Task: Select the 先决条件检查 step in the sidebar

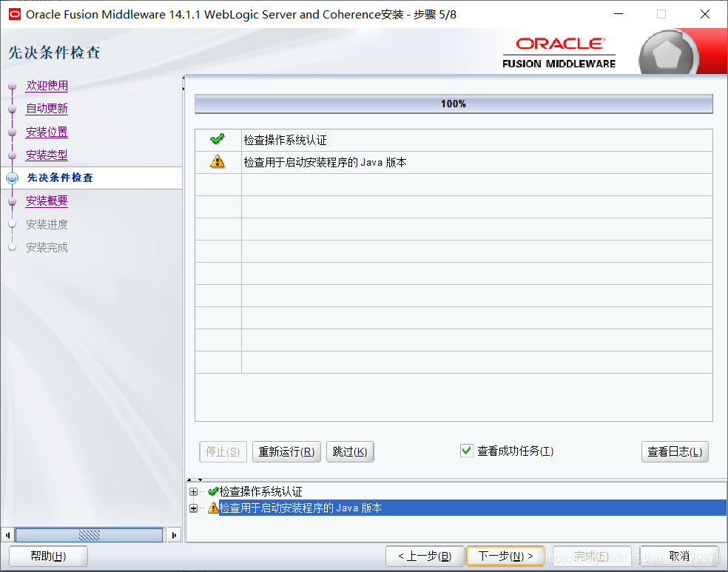Action: (61, 178)
